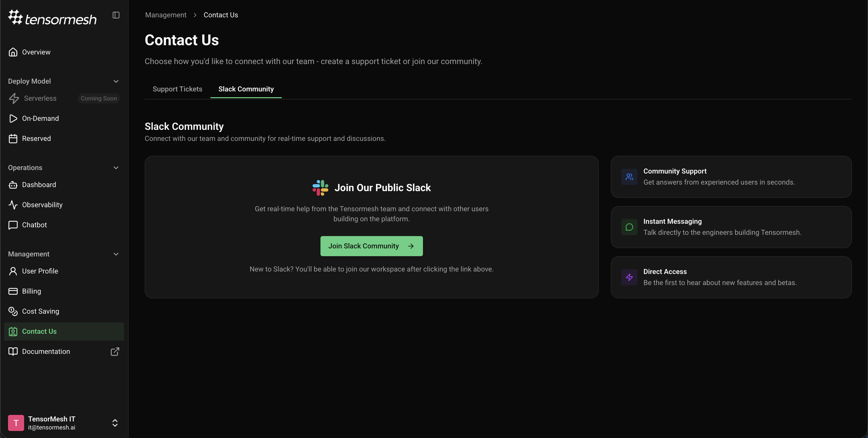Viewport: 868px width, 438px height.
Task: Collapse the Operations section chevron
Action: click(116, 168)
